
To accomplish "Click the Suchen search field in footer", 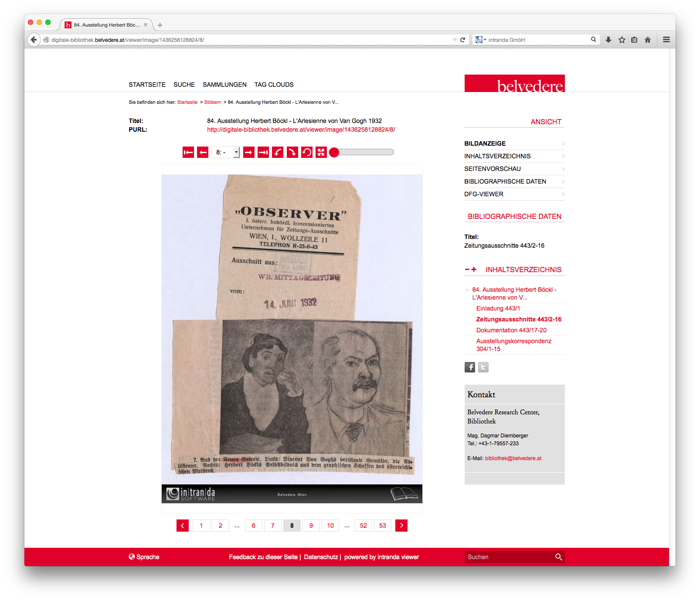I will (508, 557).
